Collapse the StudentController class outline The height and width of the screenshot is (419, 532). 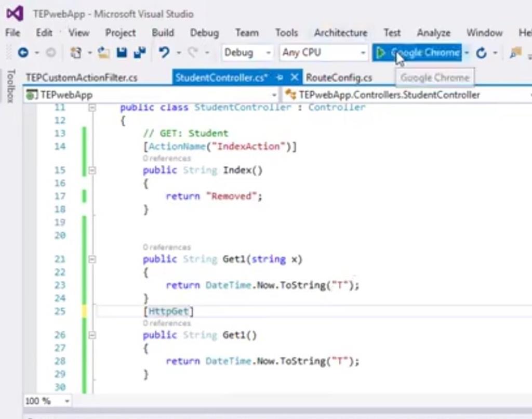pyautogui.click(x=92, y=108)
